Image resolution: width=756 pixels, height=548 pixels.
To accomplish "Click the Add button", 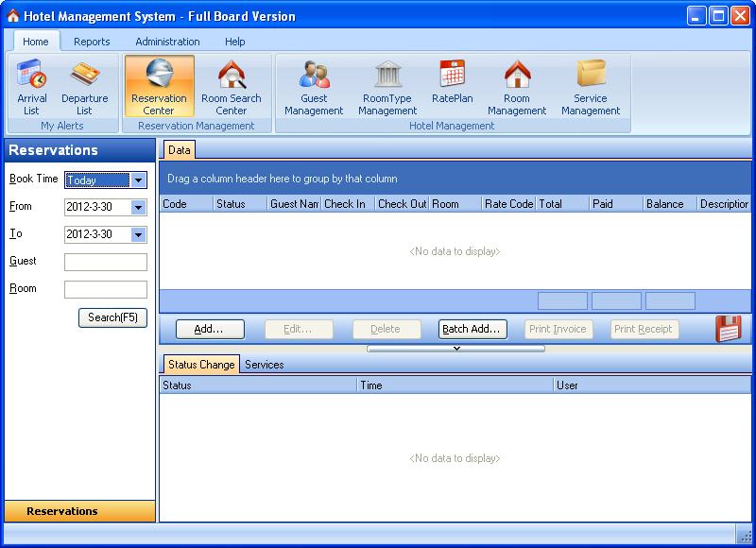I will 210,328.
